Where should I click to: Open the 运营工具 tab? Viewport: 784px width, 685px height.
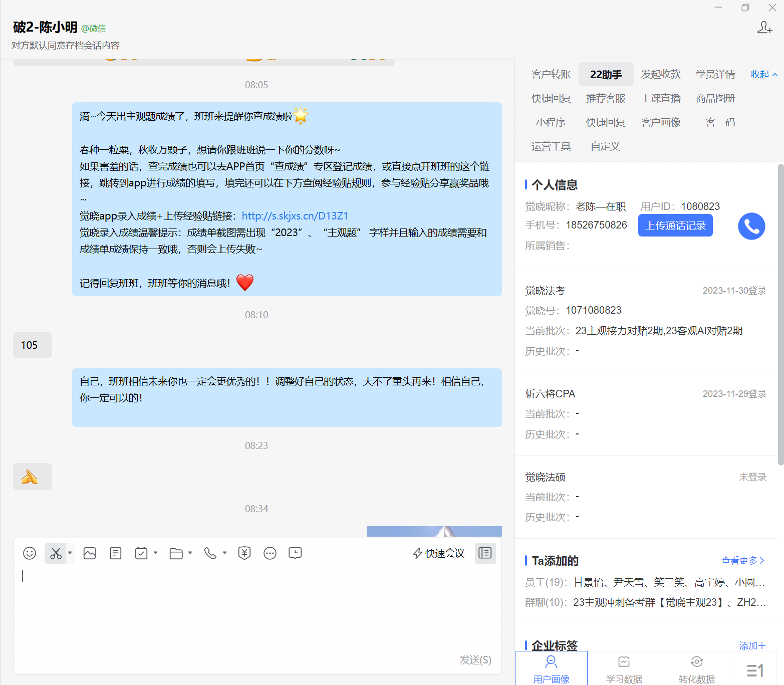point(551,147)
